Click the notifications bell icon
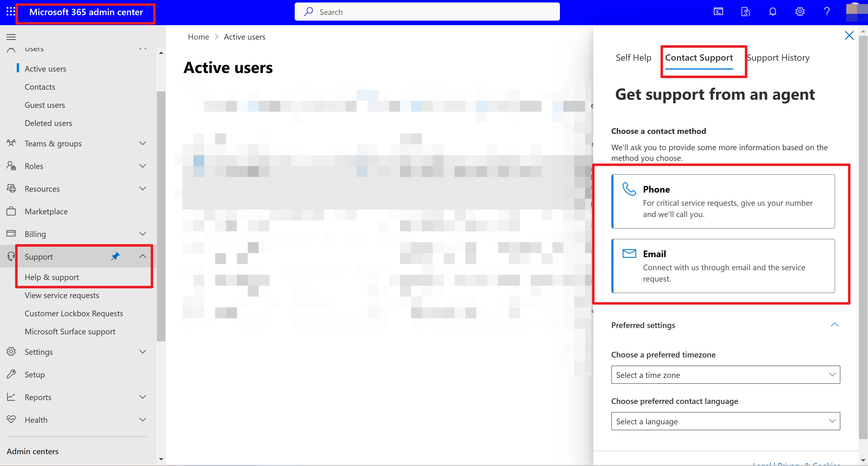Viewport: 868px width, 466px height. 773,12
